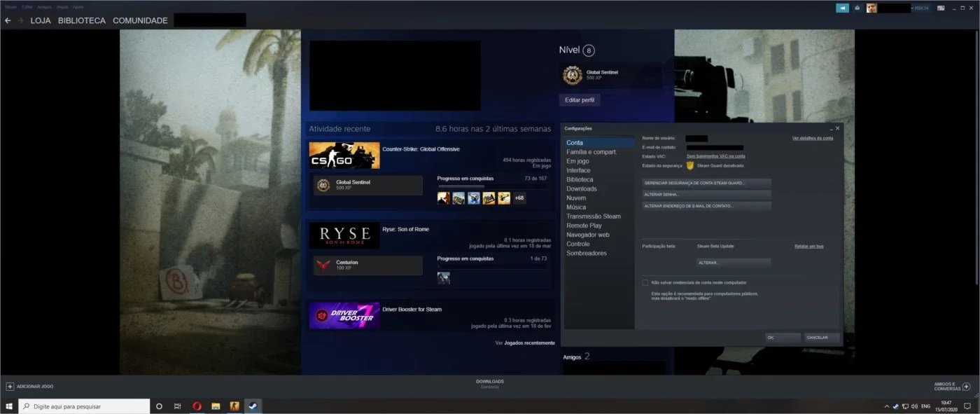Image resolution: width=980 pixels, height=414 pixels.
Task: Open the Amigos menu
Action: pos(45,7)
